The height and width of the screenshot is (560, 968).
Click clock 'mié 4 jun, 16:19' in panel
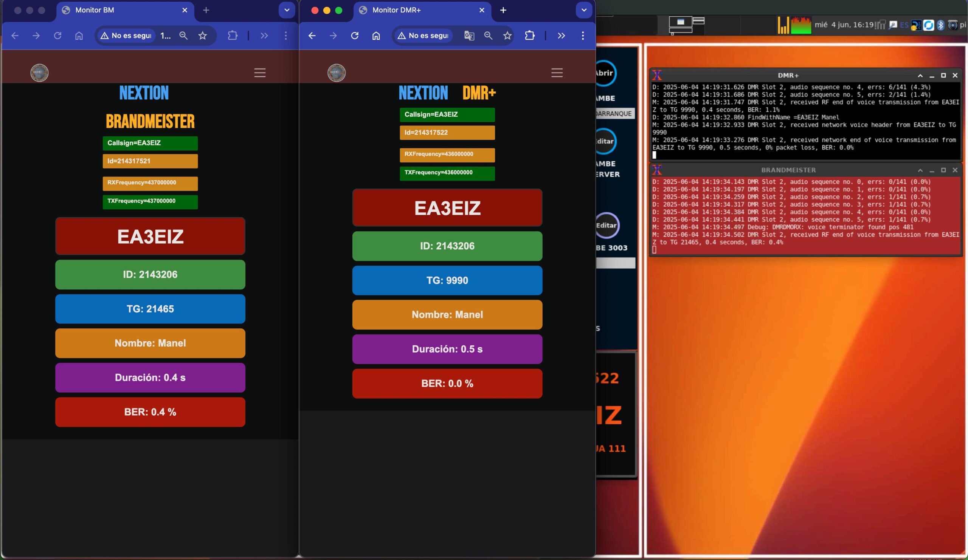844,25
